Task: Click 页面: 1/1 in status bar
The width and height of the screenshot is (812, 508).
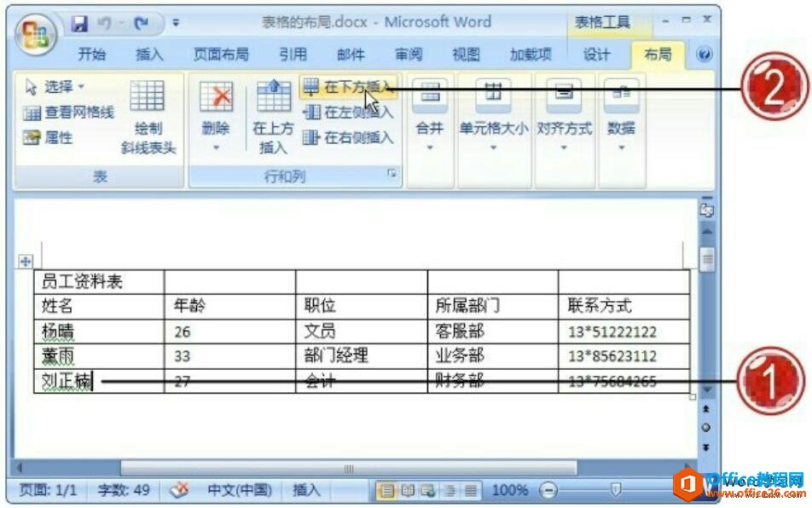Action: [48, 490]
